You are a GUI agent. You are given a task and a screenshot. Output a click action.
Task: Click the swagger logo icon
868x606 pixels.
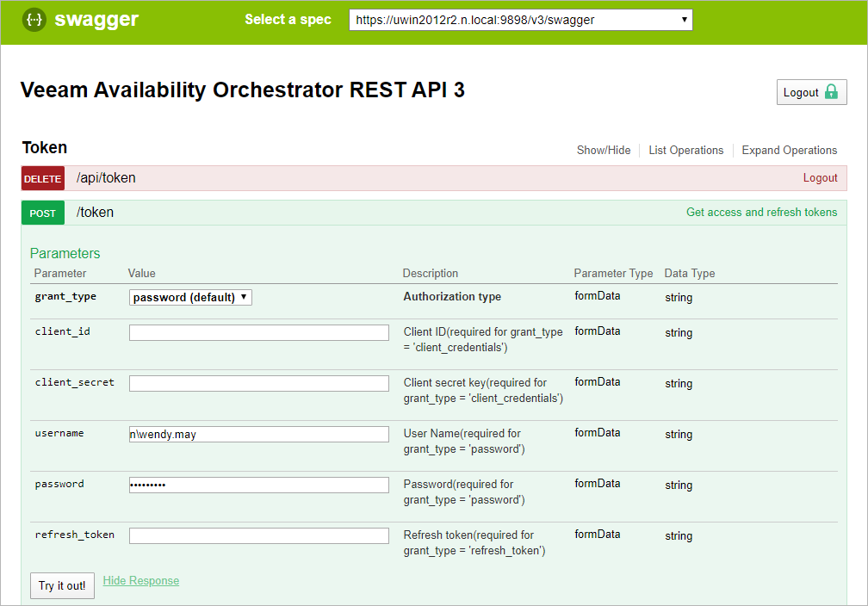[34, 20]
